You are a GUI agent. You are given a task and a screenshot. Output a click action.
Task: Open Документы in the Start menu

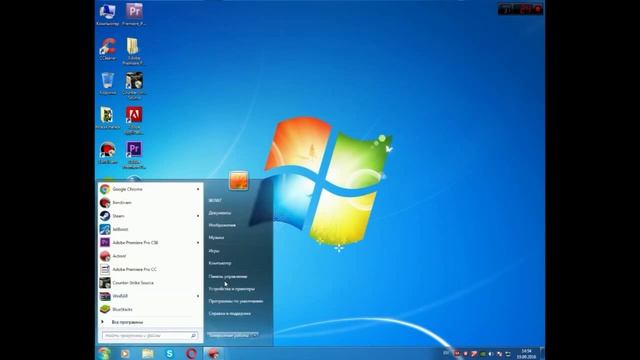coord(220,213)
